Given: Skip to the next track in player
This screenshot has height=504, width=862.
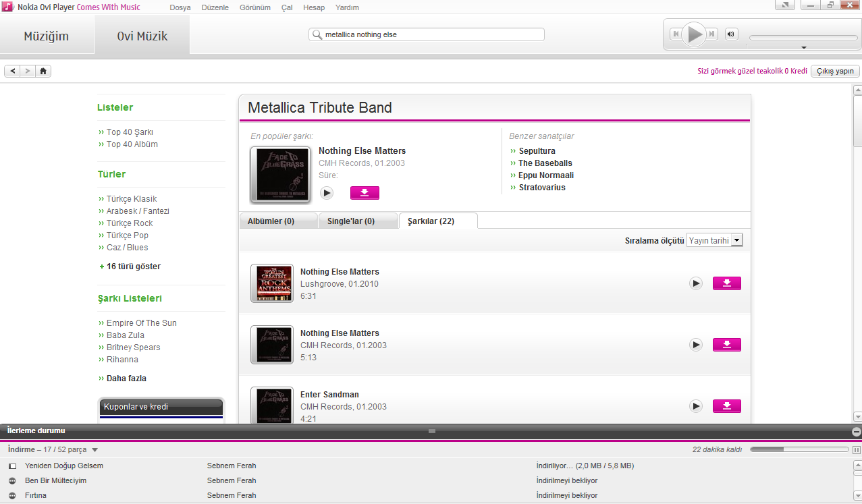Looking at the screenshot, I should click(711, 34).
